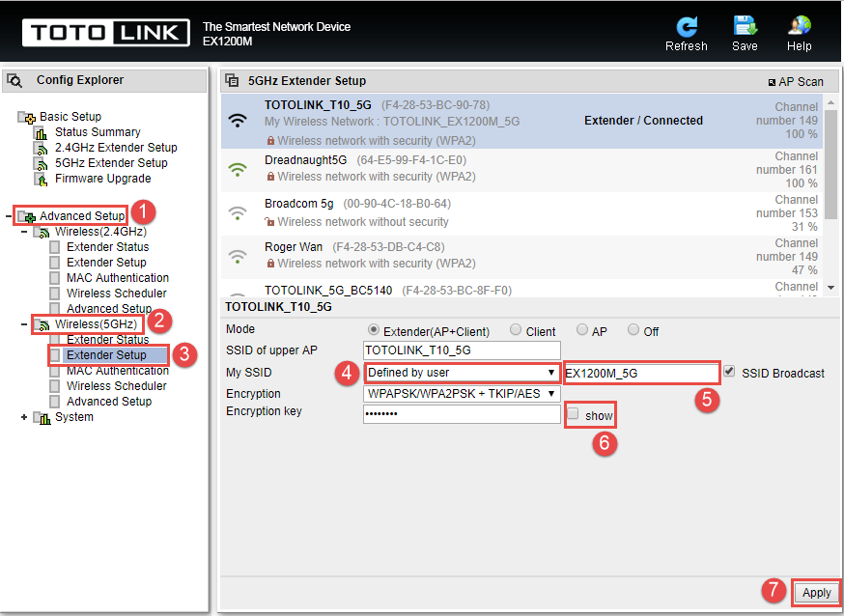Click the Refresh label in header

click(687, 46)
